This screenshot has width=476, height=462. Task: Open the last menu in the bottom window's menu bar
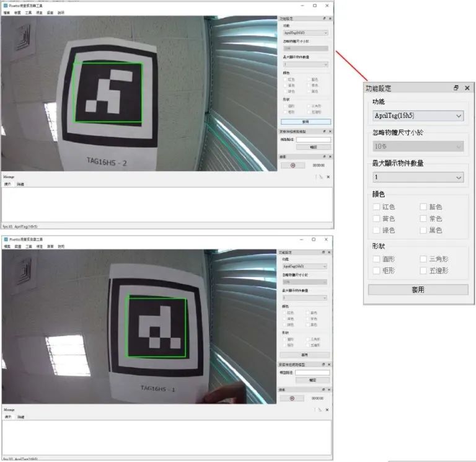61,246
